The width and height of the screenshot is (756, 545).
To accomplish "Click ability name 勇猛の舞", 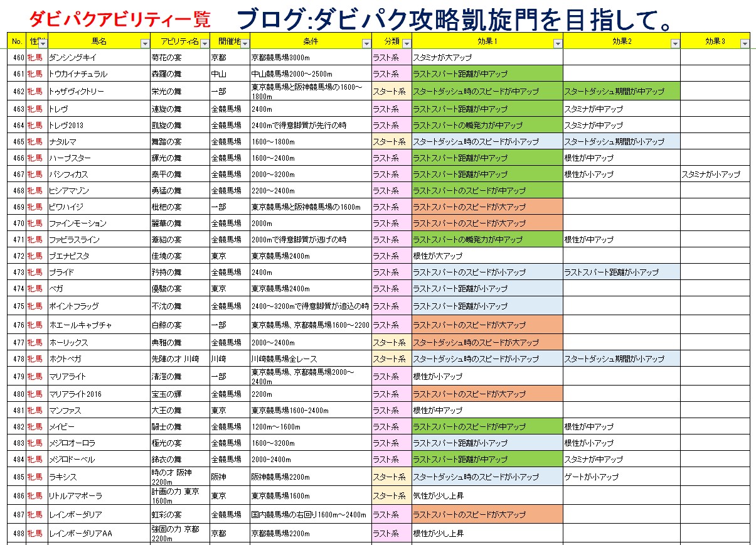I will pos(166,190).
